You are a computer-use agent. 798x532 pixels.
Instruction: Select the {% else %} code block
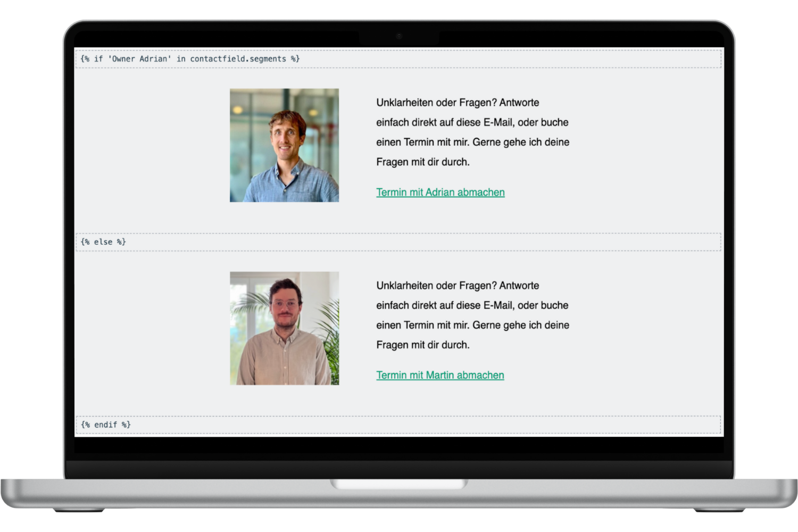103,242
